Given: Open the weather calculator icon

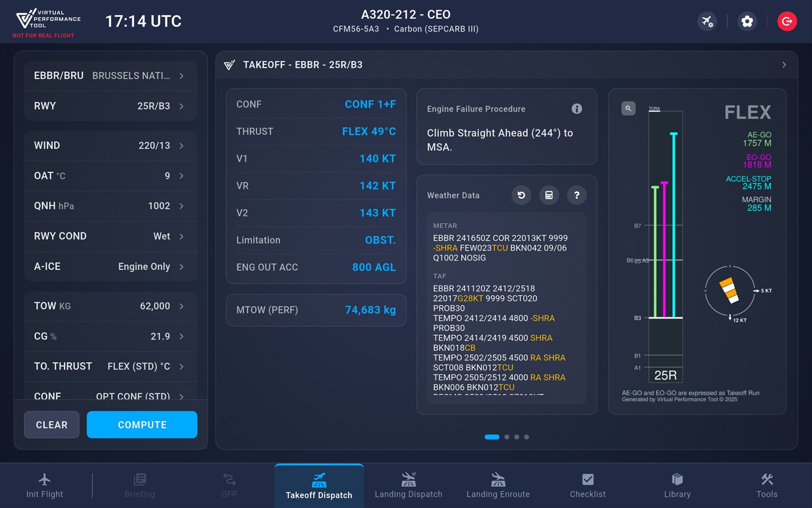Looking at the screenshot, I should (549, 195).
